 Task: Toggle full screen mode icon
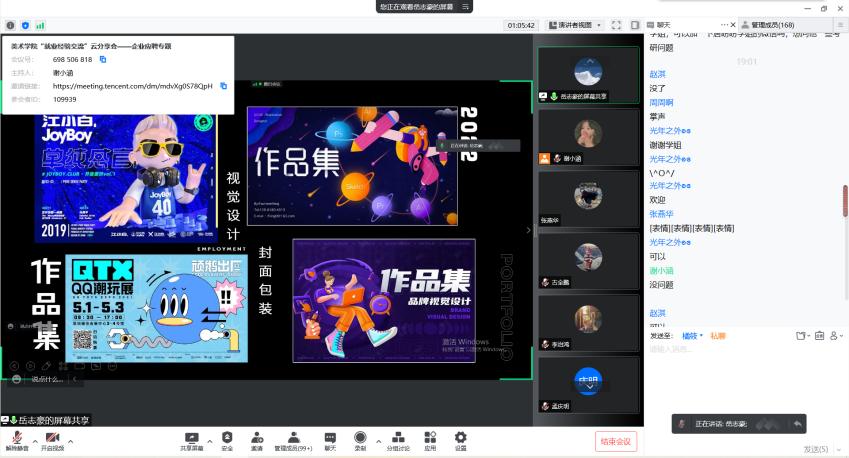point(616,25)
